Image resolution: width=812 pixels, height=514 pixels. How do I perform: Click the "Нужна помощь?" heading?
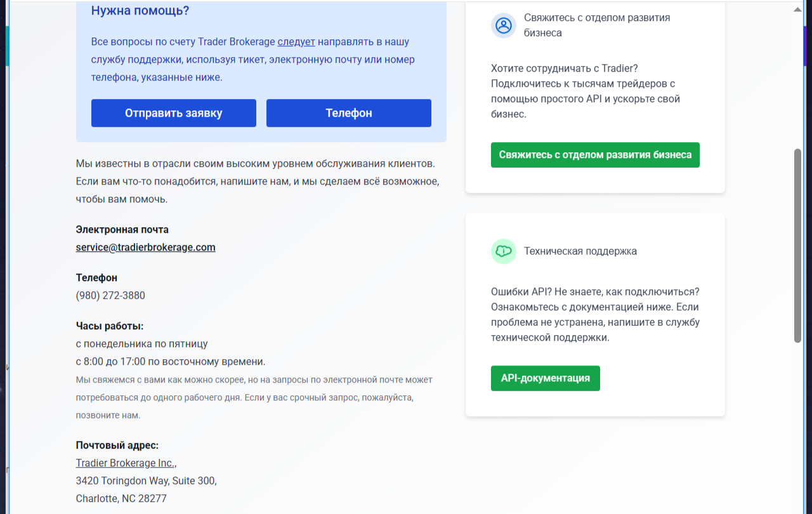click(140, 11)
